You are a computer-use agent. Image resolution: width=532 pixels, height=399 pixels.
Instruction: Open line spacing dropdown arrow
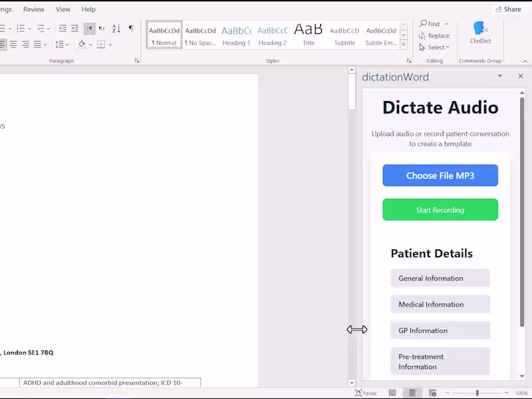67,45
